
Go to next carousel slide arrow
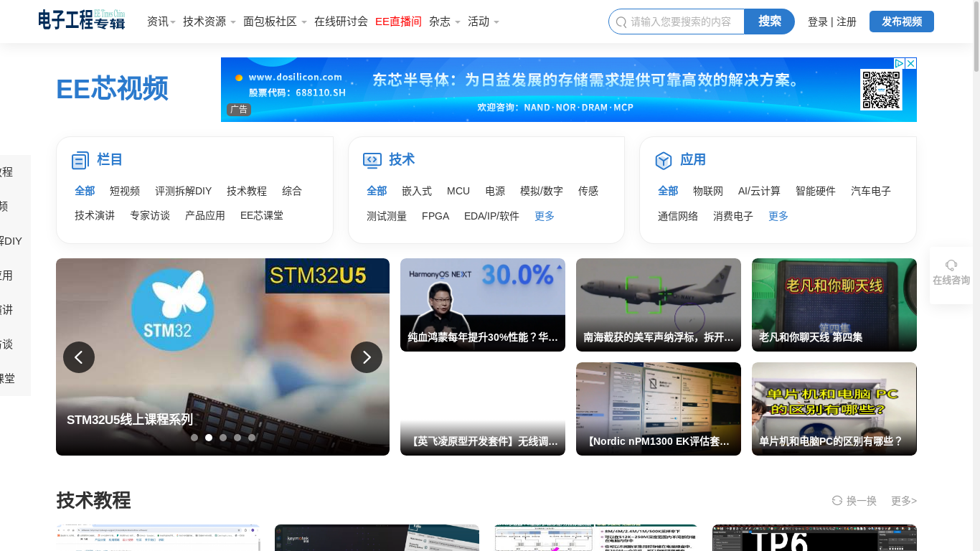pos(367,357)
